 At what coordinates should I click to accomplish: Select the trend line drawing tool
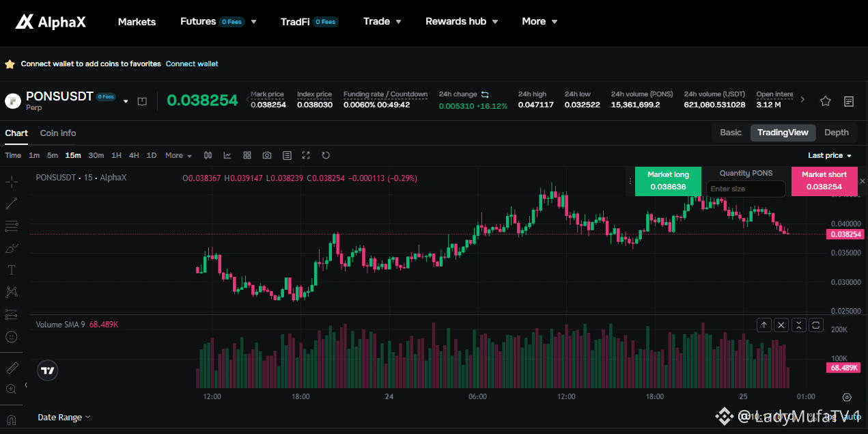(12, 203)
